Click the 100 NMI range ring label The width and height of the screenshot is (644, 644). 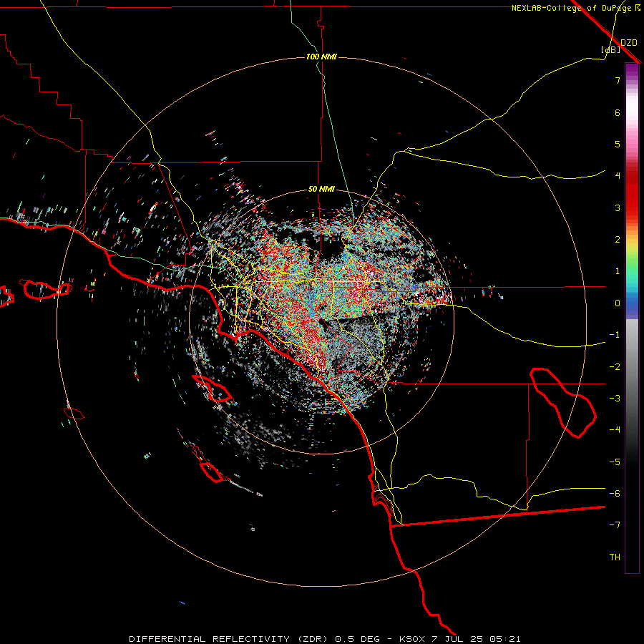pyautogui.click(x=321, y=57)
